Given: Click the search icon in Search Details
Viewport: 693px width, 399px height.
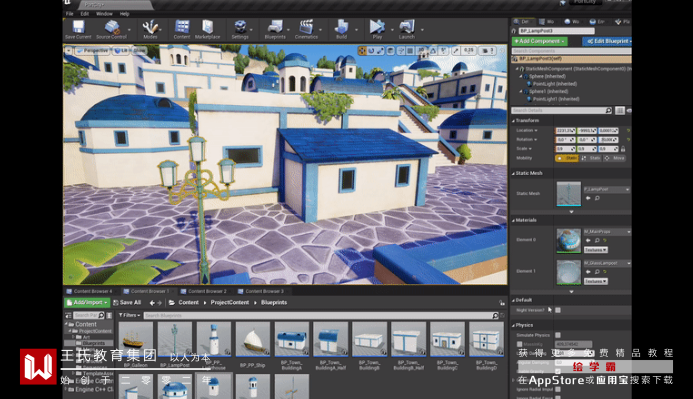Looking at the screenshot, I should click(x=608, y=110).
